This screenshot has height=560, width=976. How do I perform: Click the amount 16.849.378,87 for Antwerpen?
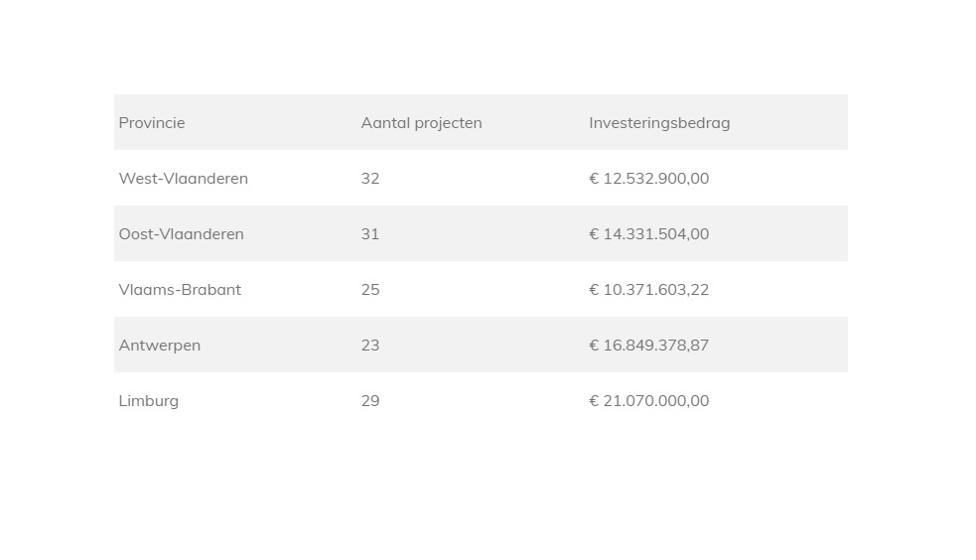tap(656, 346)
